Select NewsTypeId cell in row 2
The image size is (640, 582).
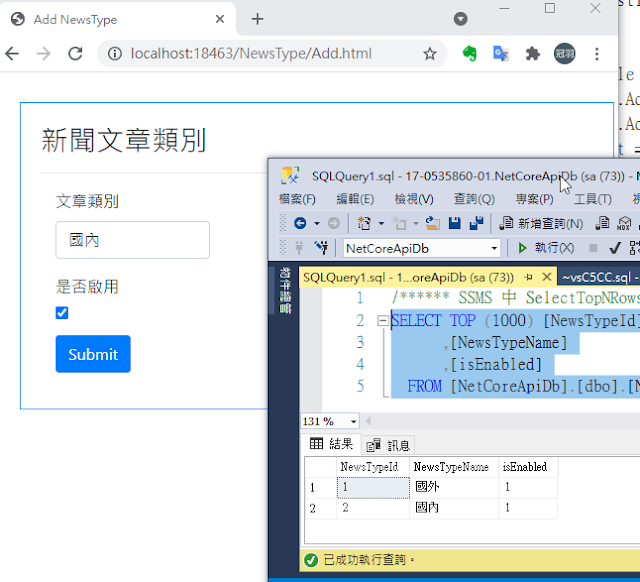tap(373, 508)
